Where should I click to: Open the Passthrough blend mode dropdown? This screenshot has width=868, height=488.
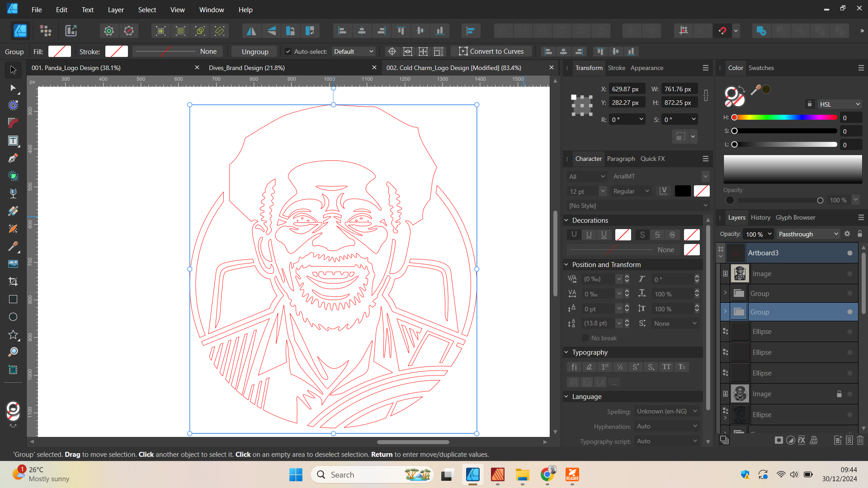pos(808,234)
